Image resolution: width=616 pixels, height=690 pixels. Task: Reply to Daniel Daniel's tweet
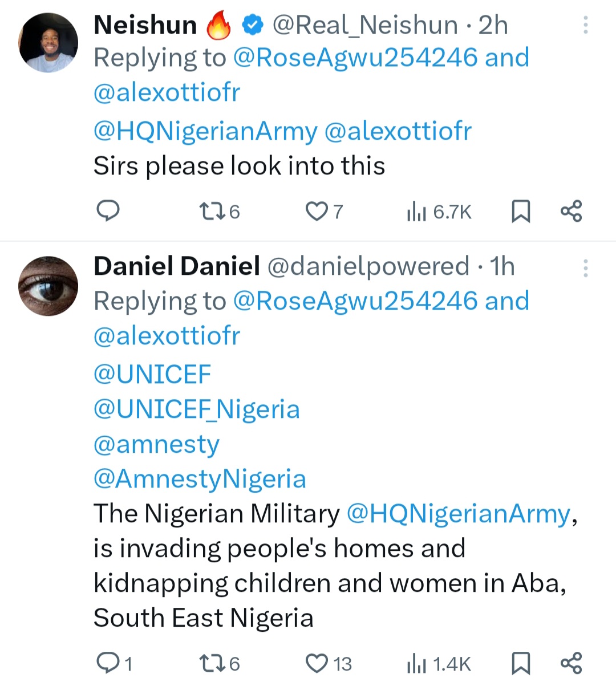click(x=108, y=663)
